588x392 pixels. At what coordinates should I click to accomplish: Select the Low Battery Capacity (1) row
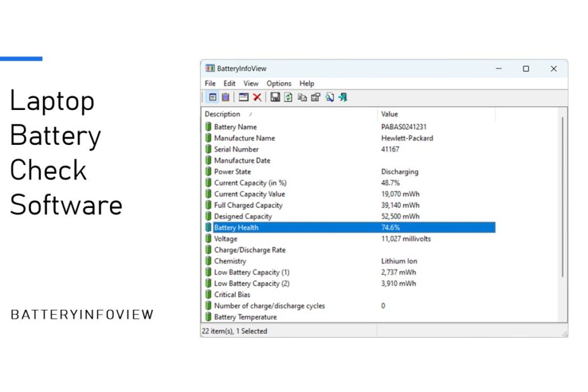click(x=349, y=273)
